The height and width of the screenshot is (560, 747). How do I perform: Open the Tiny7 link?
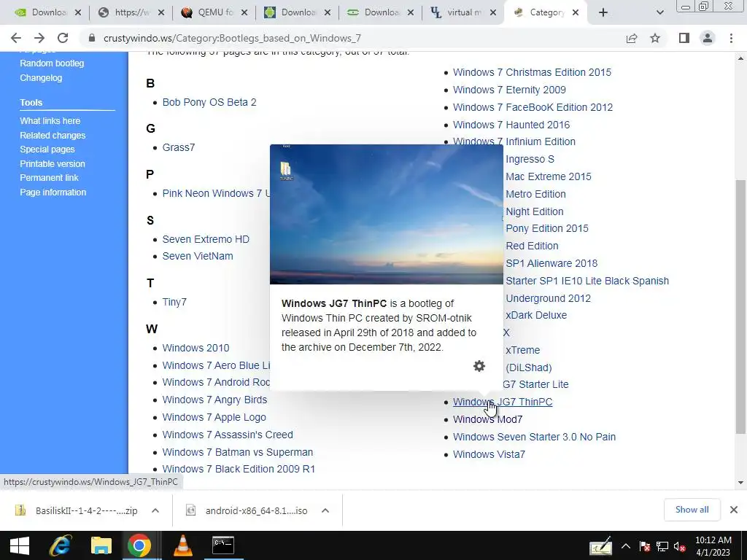pyautogui.click(x=174, y=302)
